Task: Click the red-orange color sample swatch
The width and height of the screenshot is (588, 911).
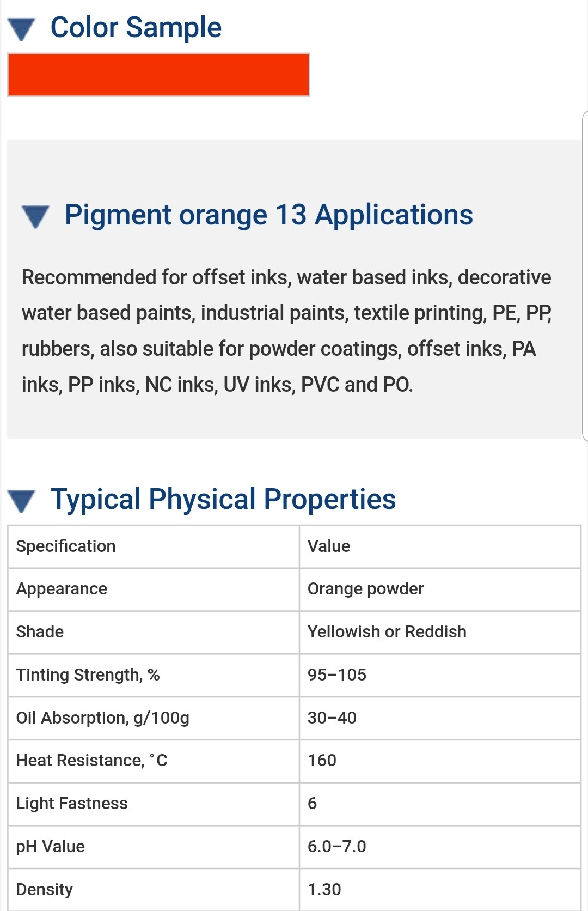Action: tap(158, 75)
